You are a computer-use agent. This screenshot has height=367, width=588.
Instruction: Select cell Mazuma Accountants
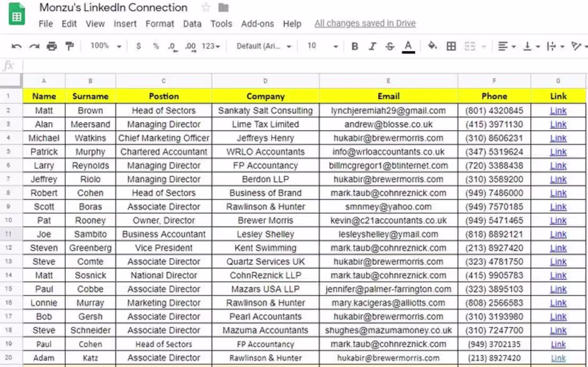266,330
